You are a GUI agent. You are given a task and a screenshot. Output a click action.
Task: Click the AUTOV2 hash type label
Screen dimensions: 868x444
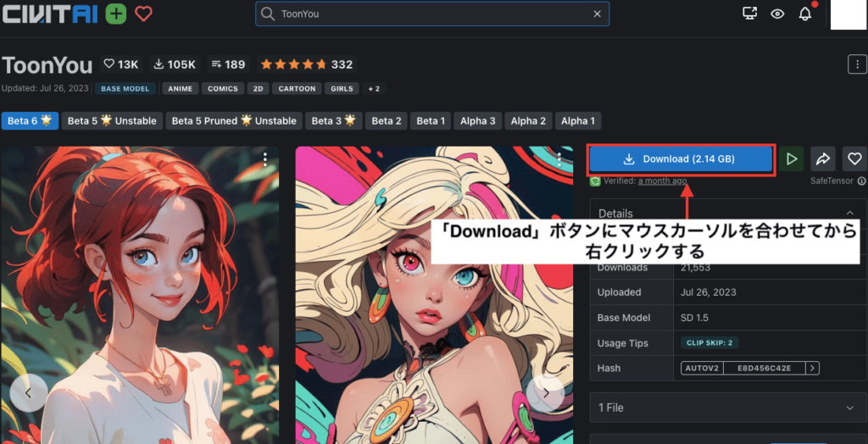[x=701, y=368]
